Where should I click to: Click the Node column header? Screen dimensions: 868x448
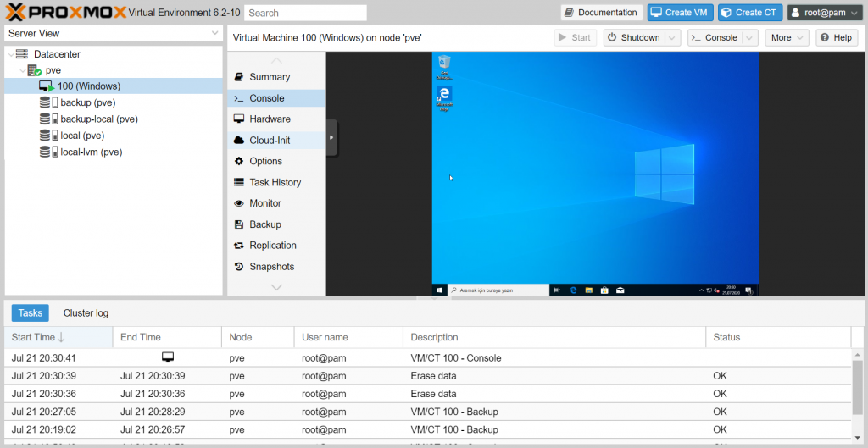[x=258, y=337]
